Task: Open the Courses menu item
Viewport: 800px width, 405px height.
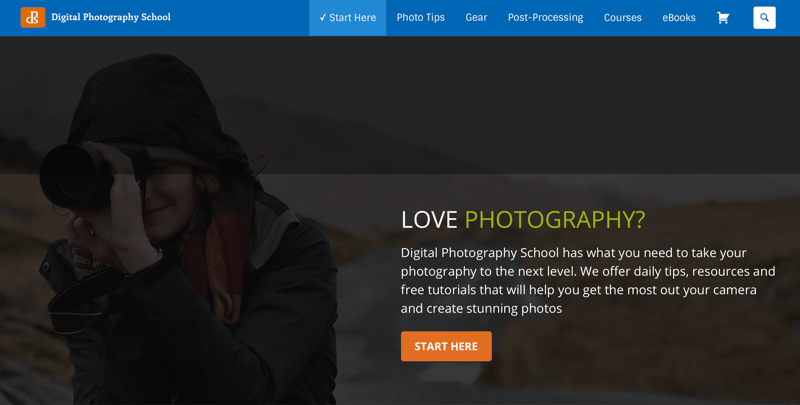Action: (622, 18)
